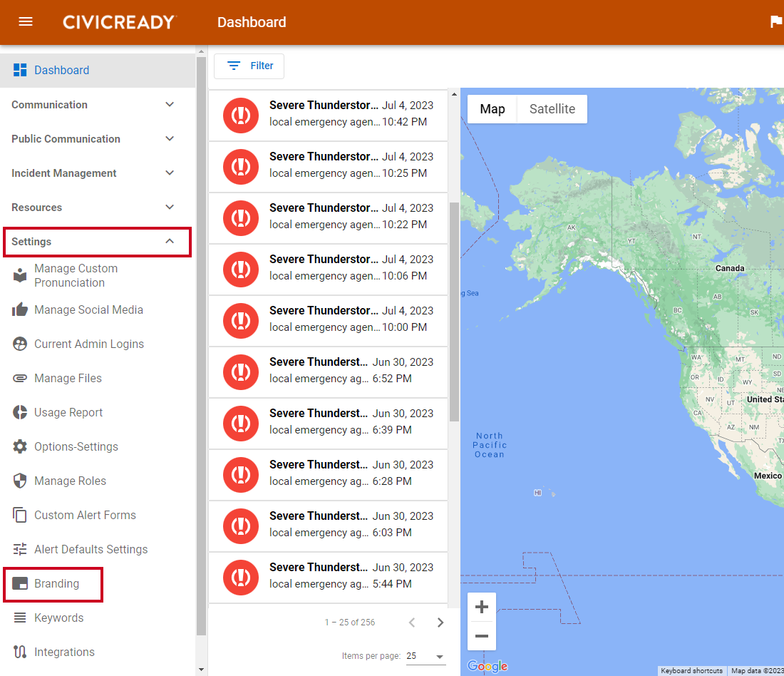Click the alert list scrollbar up arrow
This screenshot has width=784, height=676.
tap(454, 94)
